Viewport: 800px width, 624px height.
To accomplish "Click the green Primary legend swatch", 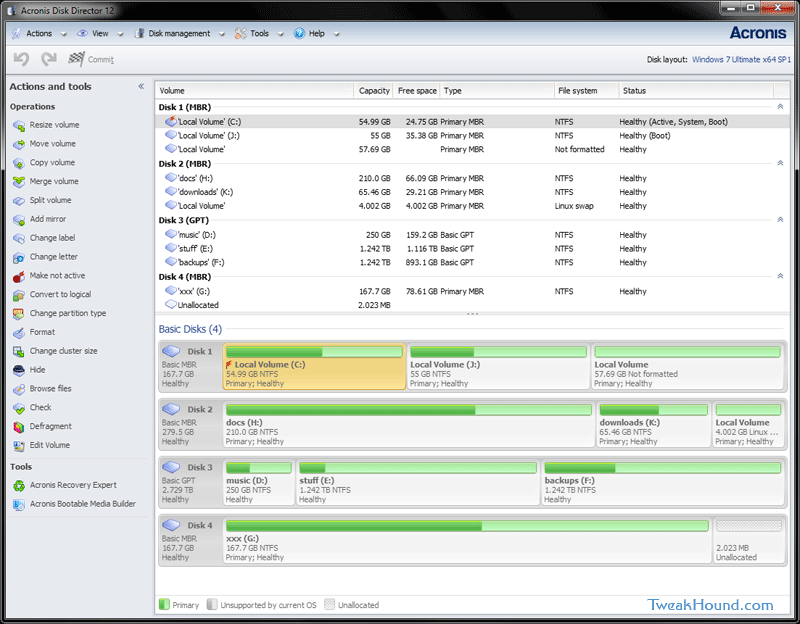I will pyautogui.click(x=164, y=605).
